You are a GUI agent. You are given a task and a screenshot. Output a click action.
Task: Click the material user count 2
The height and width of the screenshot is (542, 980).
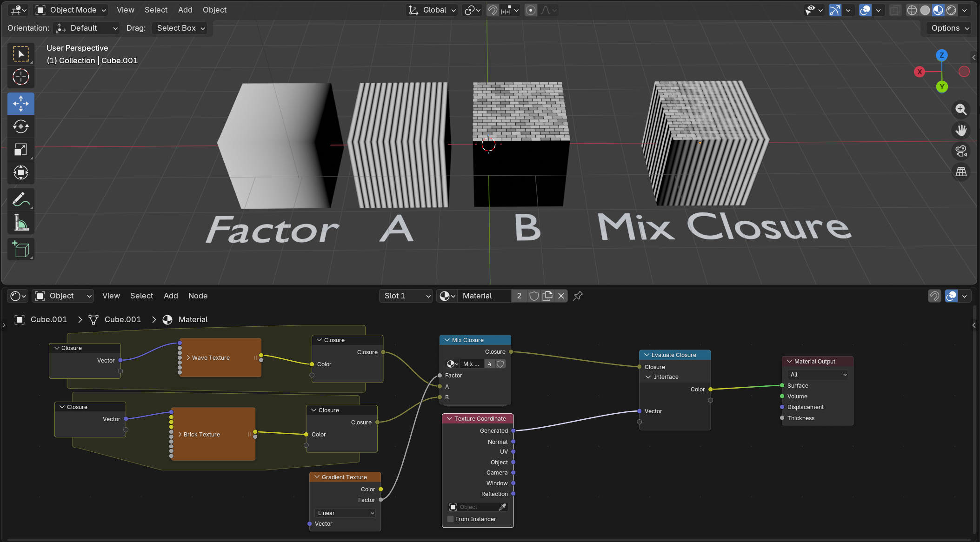[x=519, y=296]
